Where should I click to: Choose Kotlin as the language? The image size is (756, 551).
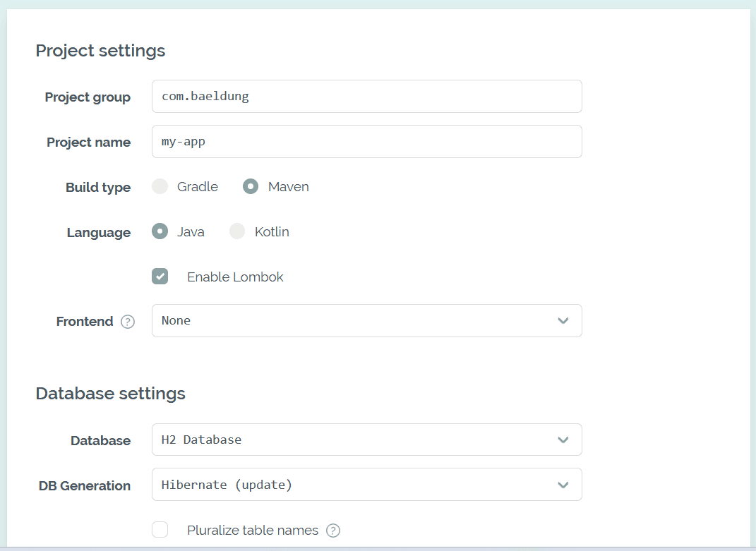tap(237, 231)
